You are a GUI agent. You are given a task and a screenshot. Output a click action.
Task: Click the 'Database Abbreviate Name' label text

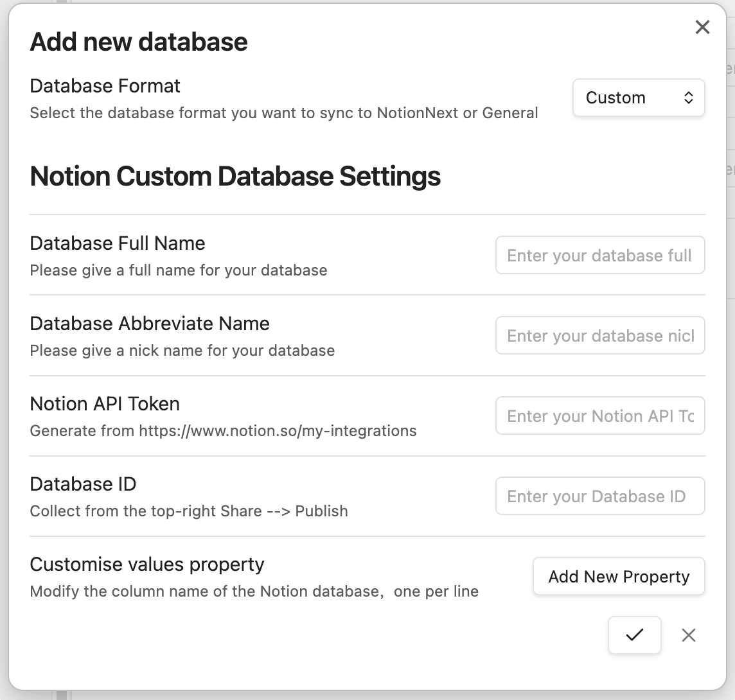(x=150, y=324)
